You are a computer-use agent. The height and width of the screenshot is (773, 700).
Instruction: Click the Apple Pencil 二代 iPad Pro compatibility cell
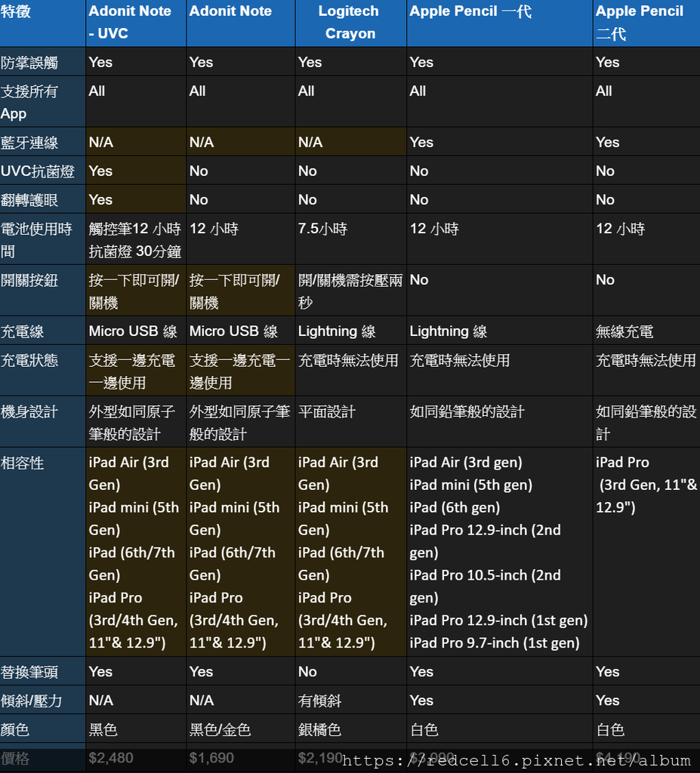646,552
